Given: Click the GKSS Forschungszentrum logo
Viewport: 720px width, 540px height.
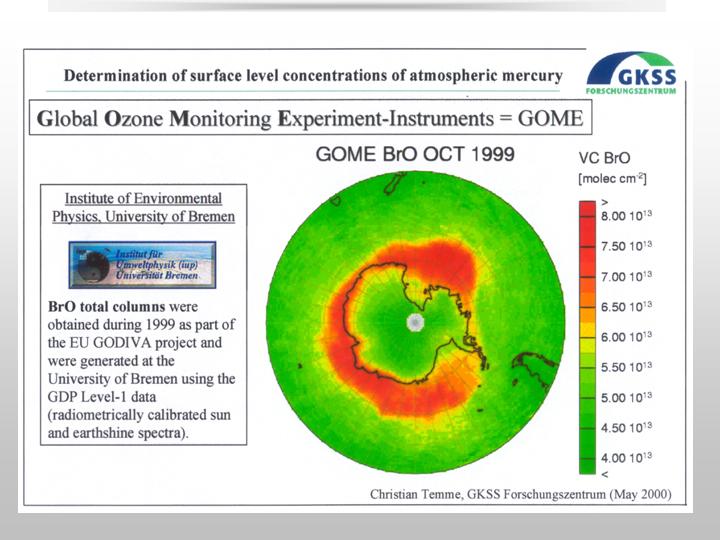Looking at the screenshot, I should [631, 73].
